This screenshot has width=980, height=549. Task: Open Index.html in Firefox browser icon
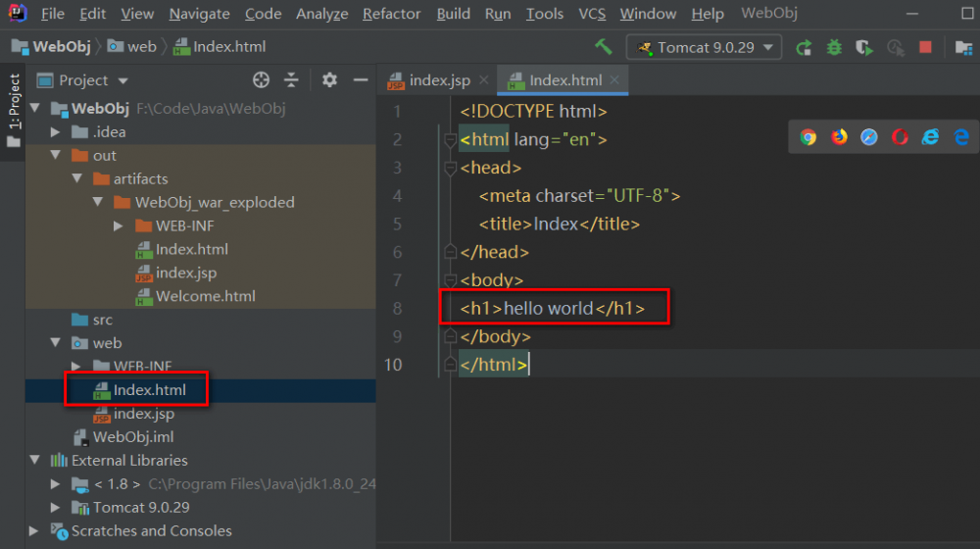(x=839, y=137)
